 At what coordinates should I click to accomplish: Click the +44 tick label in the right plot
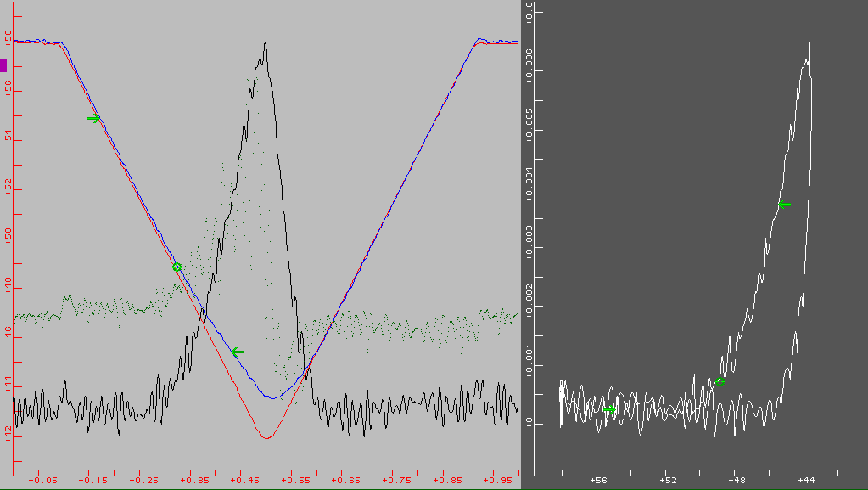[804, 481]
